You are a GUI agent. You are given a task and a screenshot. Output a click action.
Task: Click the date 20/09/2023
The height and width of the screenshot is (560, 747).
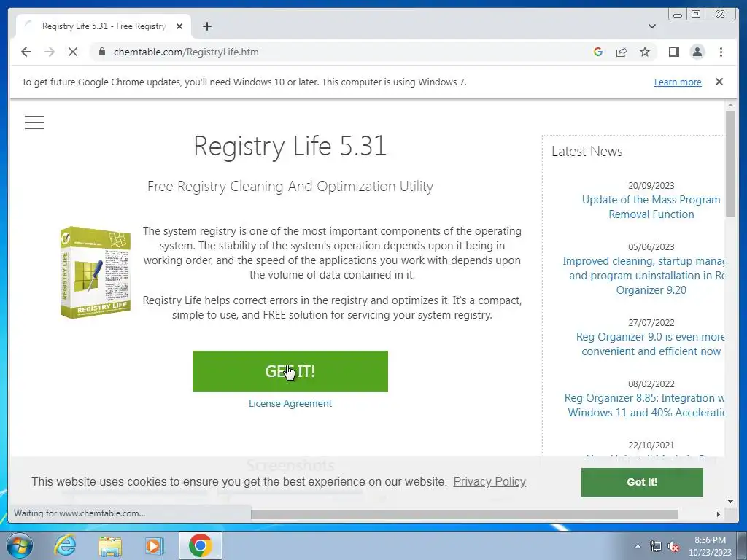(651, 186)
